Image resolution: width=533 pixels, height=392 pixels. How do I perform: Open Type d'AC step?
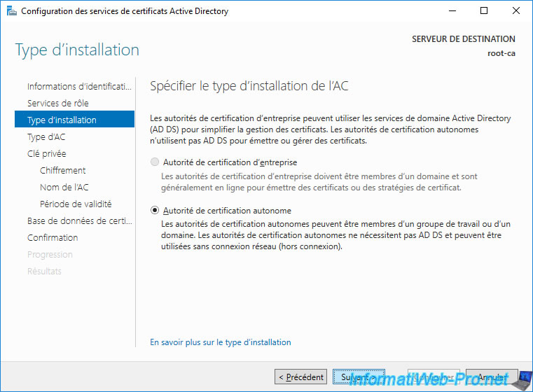(46, 136)
